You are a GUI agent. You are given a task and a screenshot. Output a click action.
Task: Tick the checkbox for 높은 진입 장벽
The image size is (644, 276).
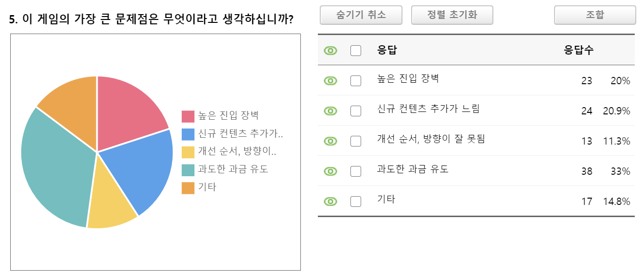click(x=356, y=81)
